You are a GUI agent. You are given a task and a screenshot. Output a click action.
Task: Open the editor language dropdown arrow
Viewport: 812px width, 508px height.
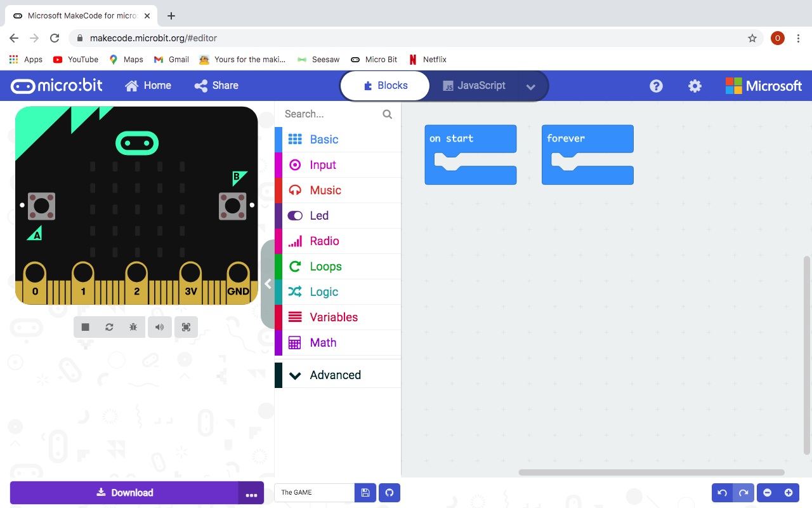tap(531, 86)
